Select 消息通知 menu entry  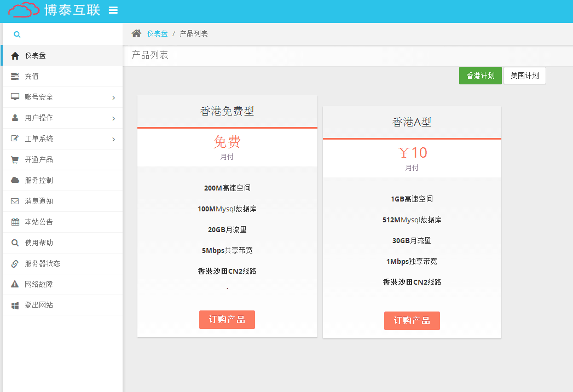point(62,201)
